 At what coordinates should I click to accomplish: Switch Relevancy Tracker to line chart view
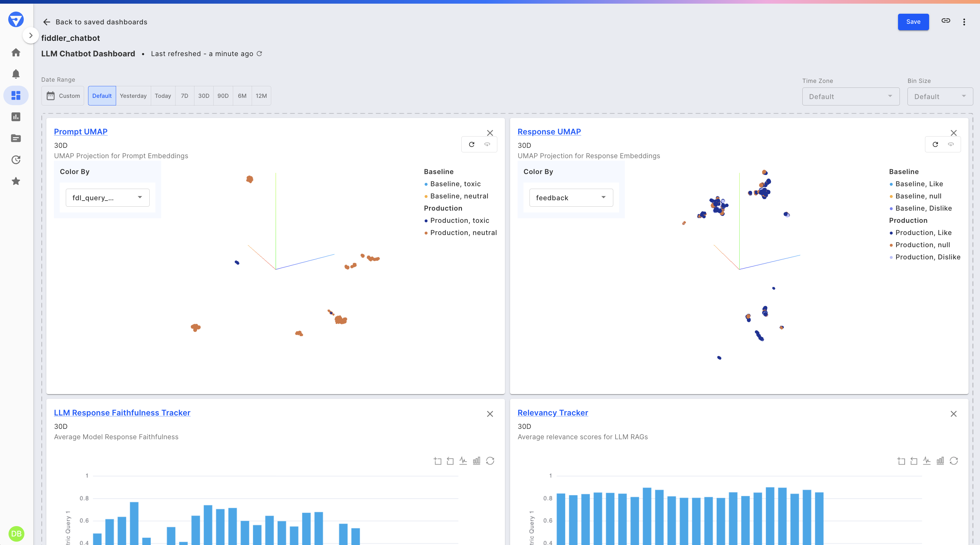pyautogui.click(x=927, y=461)
